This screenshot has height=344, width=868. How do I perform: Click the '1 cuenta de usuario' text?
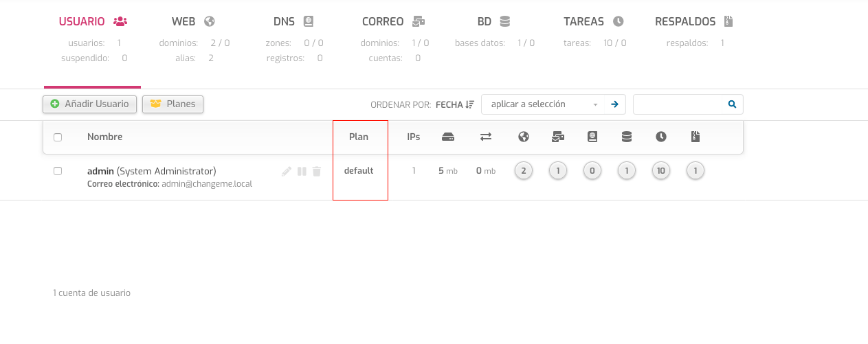[x=91, y=293]
